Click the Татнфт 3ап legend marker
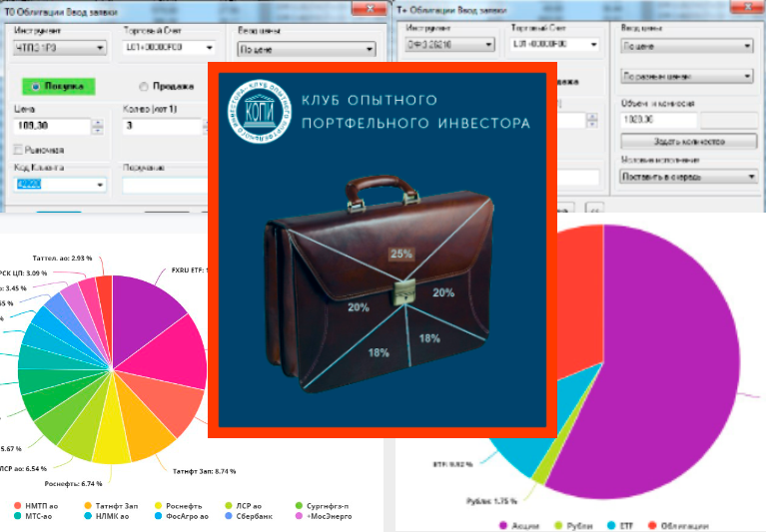 (x=88, y=506)
